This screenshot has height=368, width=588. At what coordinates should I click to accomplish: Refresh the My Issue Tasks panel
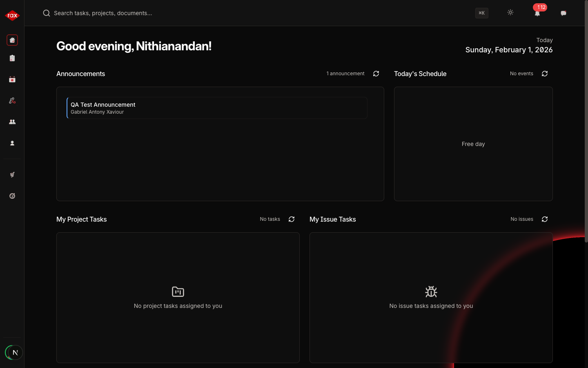point(545,219)
